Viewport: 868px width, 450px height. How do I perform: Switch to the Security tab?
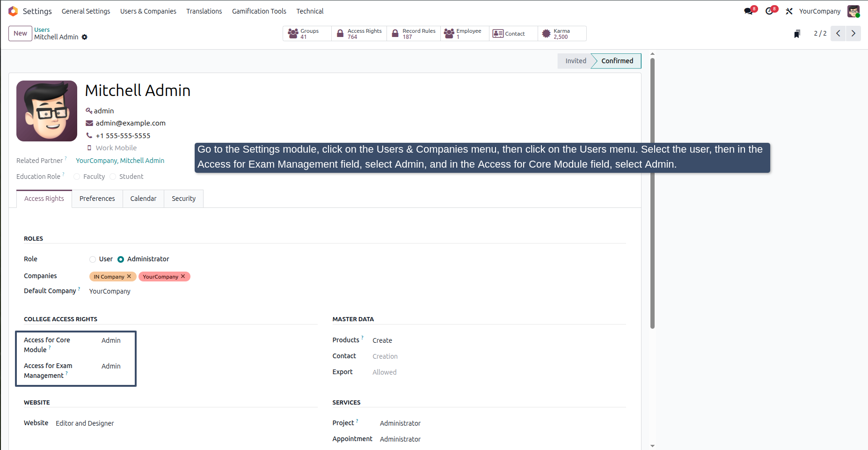coord(183,199)
